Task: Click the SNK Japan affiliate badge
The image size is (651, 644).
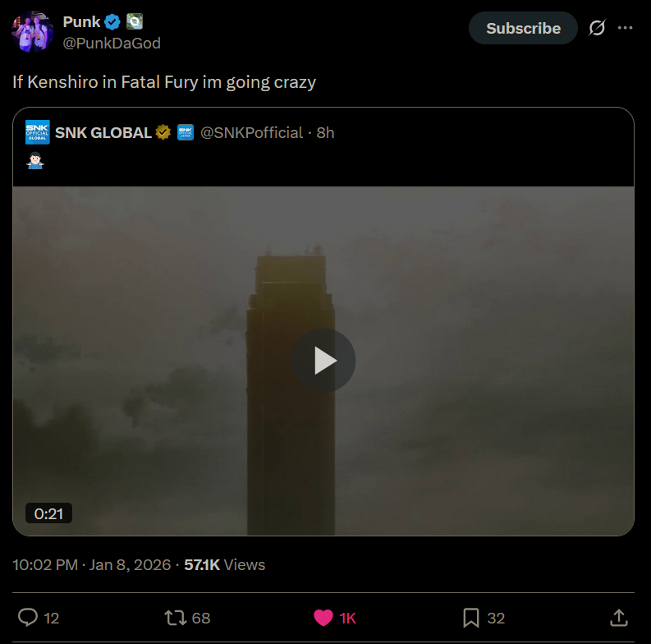Action: 186,132
